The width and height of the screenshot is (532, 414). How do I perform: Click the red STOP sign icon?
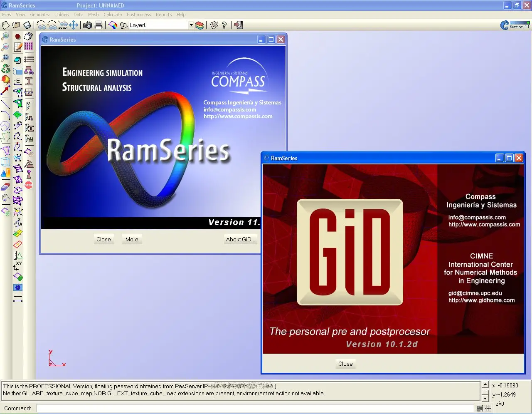tap(29, 185)
